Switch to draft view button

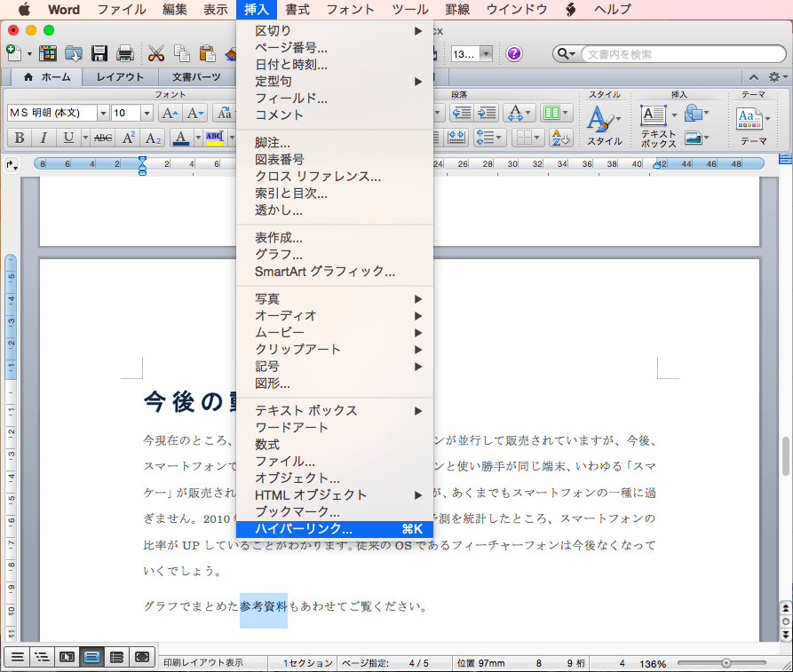click(17, 657)
